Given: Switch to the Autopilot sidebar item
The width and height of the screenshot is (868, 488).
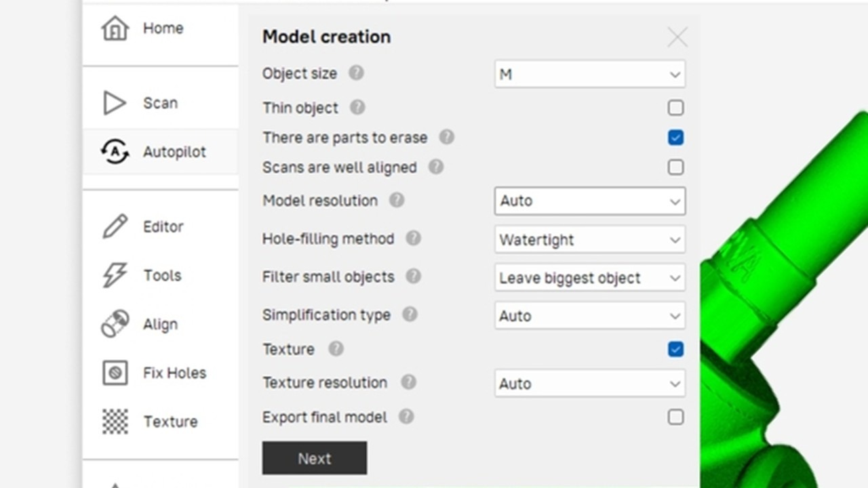Looking at the screenshot, I should coord(161,152).
